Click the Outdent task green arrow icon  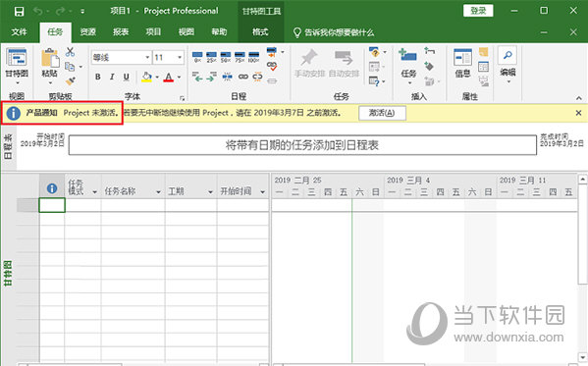point(197,77)
